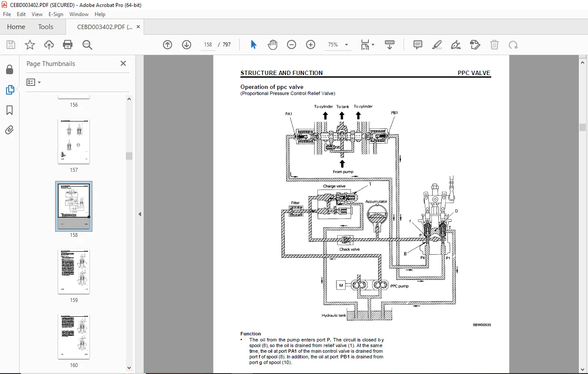This screenshot has height=374, width=588.
Task: Click the page number field 158
Action: [x=208, y=45]
